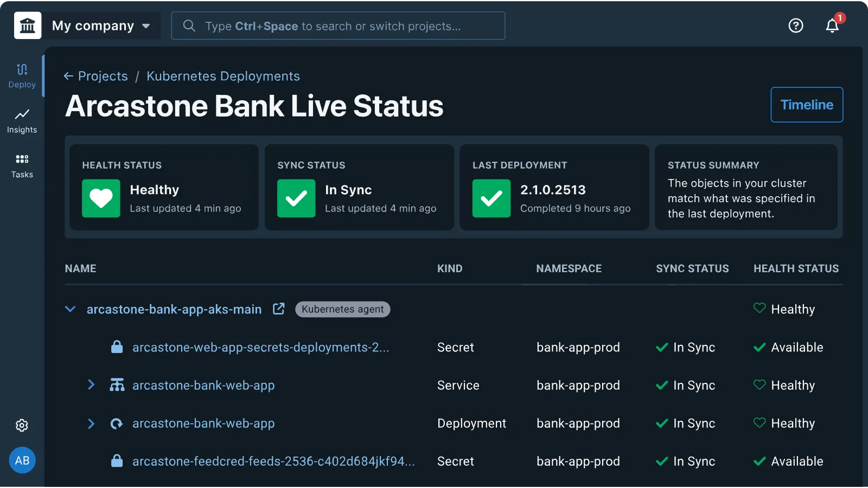Click the Timeline button

(x=806, y=105)
